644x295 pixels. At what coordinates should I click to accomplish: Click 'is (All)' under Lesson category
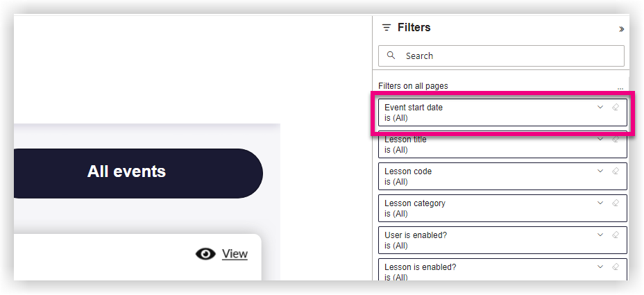pos(396,214)
